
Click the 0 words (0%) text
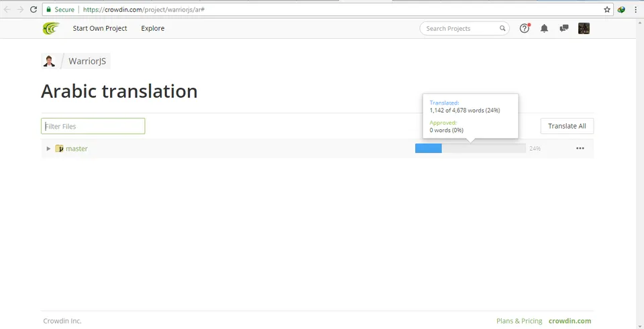point(447,130)
